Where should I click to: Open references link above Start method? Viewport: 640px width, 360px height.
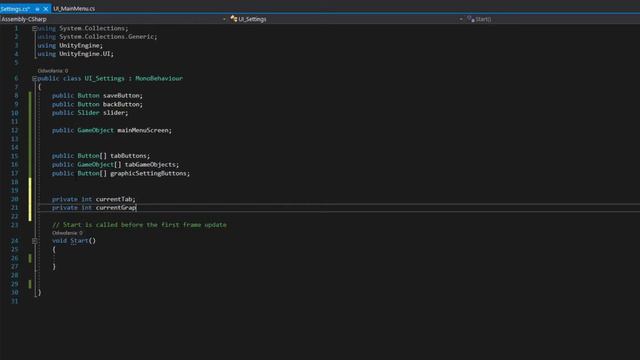point(67,233)
